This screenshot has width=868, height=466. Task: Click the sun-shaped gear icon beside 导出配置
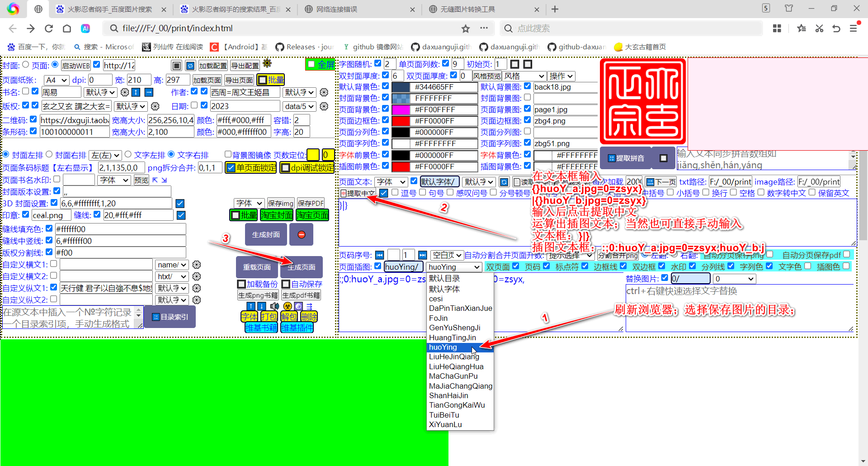[x=267, y=63]
